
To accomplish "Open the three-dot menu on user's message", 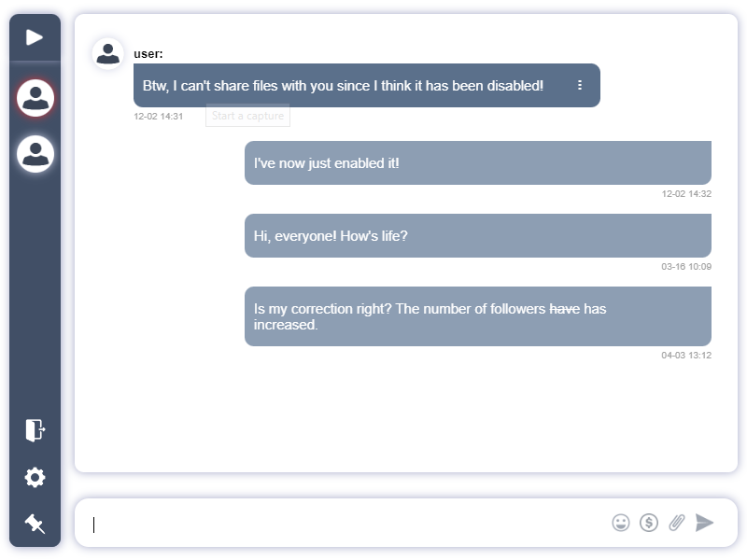I will point(580,85).
